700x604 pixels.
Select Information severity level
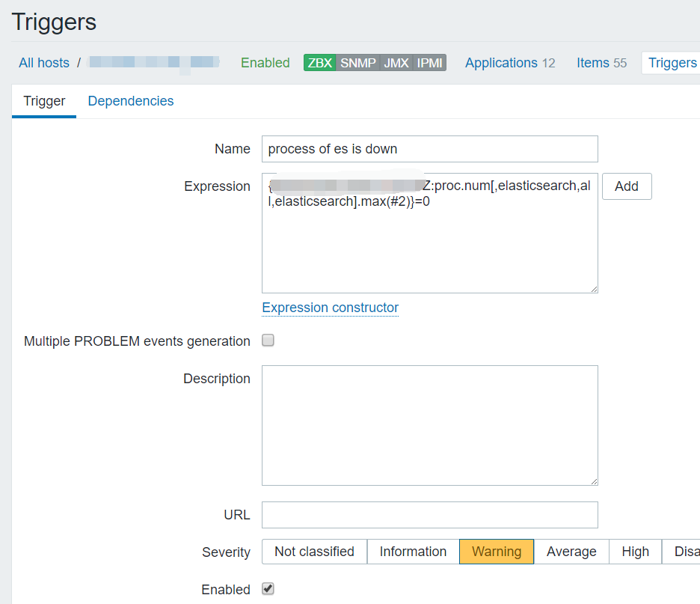click(x=413, y=552)
